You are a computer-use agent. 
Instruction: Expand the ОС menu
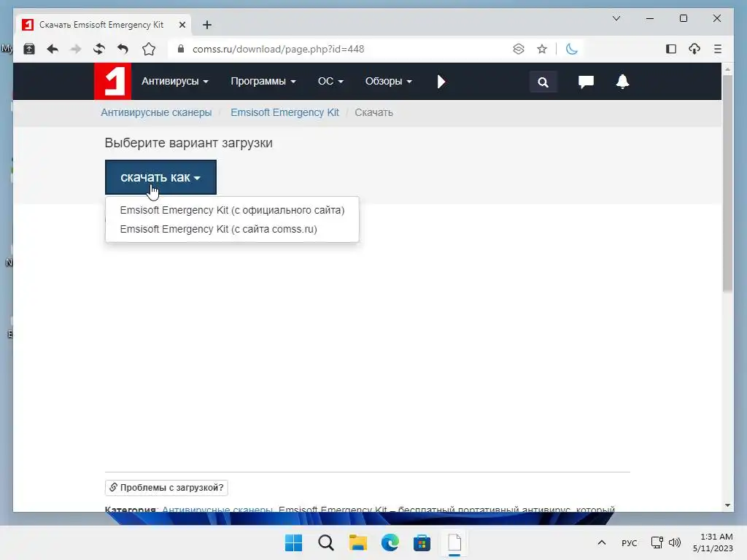click(330, 82)
